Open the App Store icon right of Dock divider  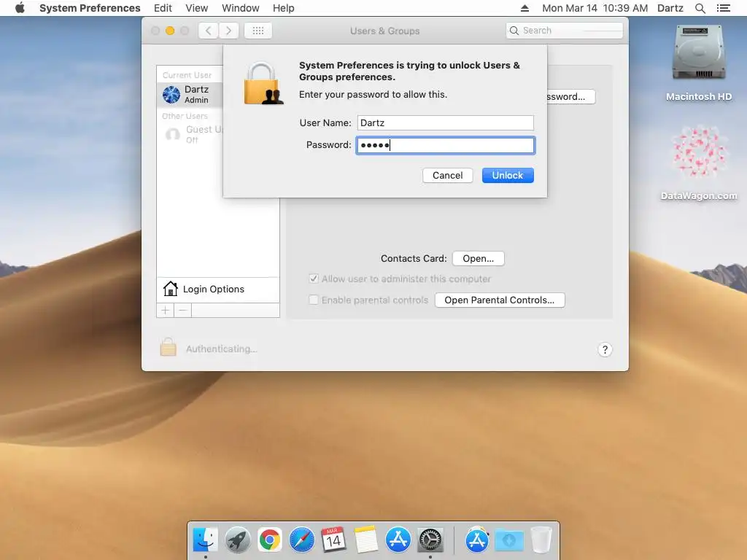click(x=477, y=540)
